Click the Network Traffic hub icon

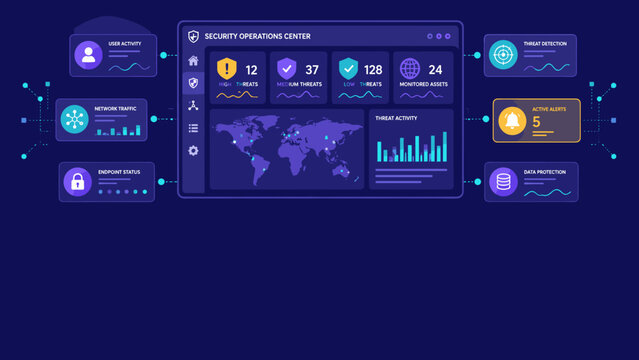point(75,119)
